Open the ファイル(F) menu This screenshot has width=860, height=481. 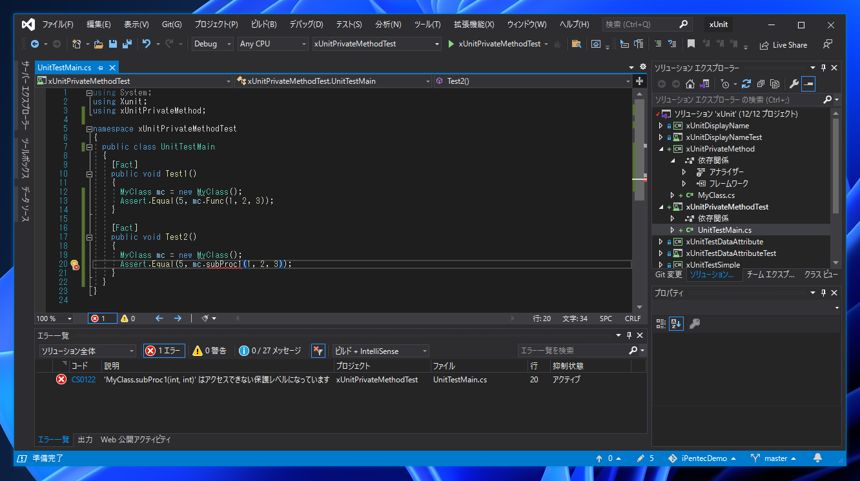point(58,25)
